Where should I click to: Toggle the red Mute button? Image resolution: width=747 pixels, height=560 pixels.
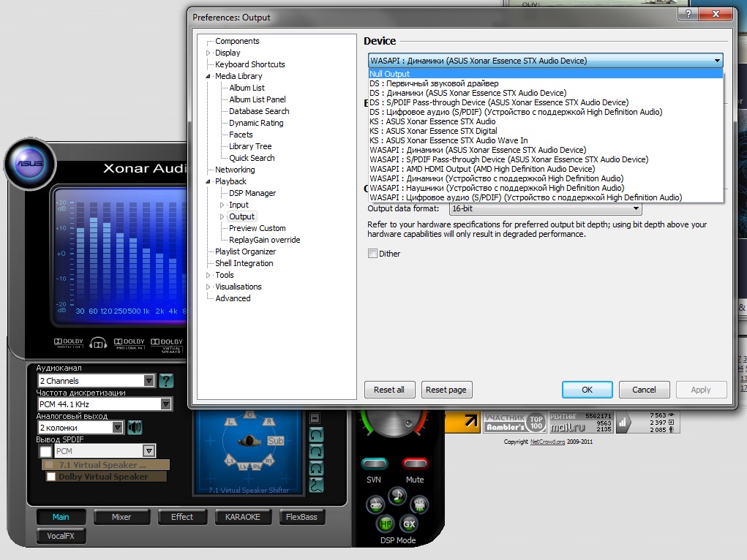(x=415, y=463)
